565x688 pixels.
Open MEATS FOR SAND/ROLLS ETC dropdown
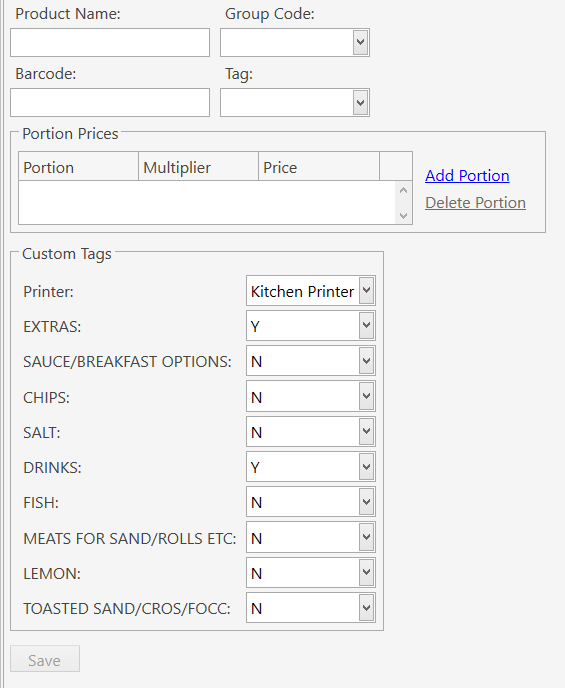[311, 538]
